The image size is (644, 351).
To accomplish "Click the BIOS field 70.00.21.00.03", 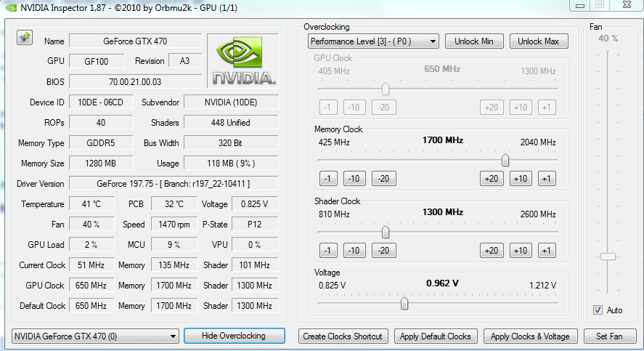I will [x=136, y=82].
